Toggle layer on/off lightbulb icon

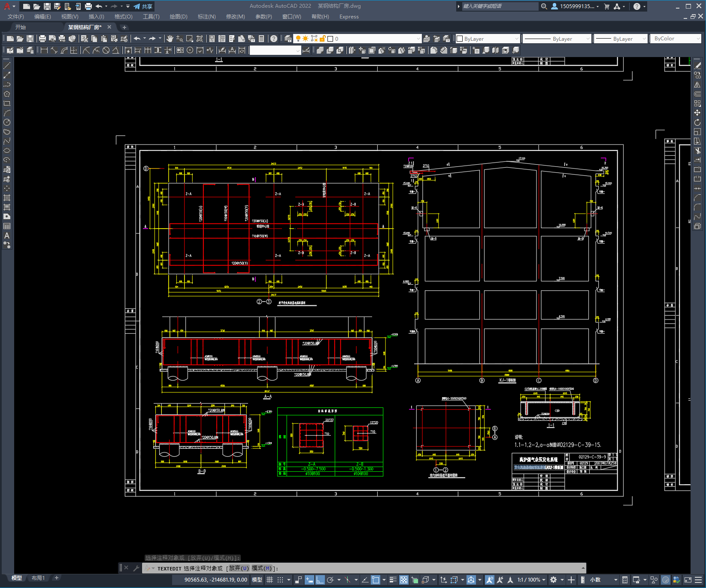[298, 39]
